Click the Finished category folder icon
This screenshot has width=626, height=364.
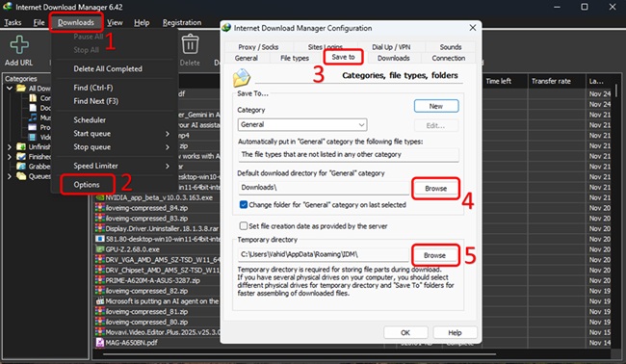point(21,156)
